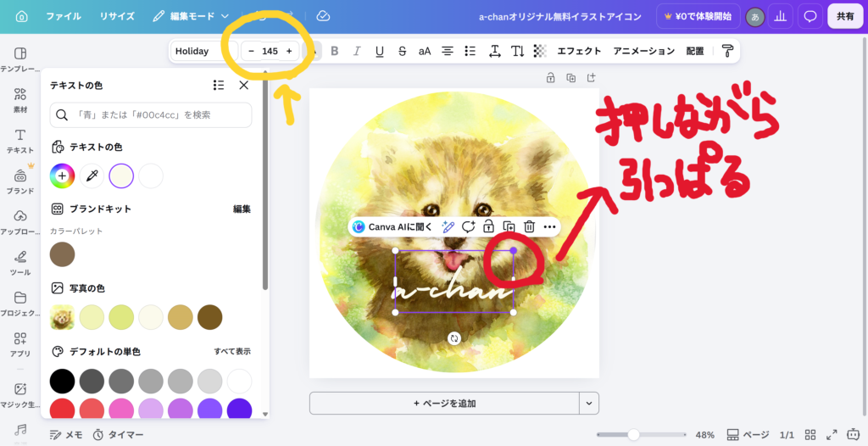Toggle strikethrough formatting
This screenshot has width=868, height=446.
coord(403,51)
